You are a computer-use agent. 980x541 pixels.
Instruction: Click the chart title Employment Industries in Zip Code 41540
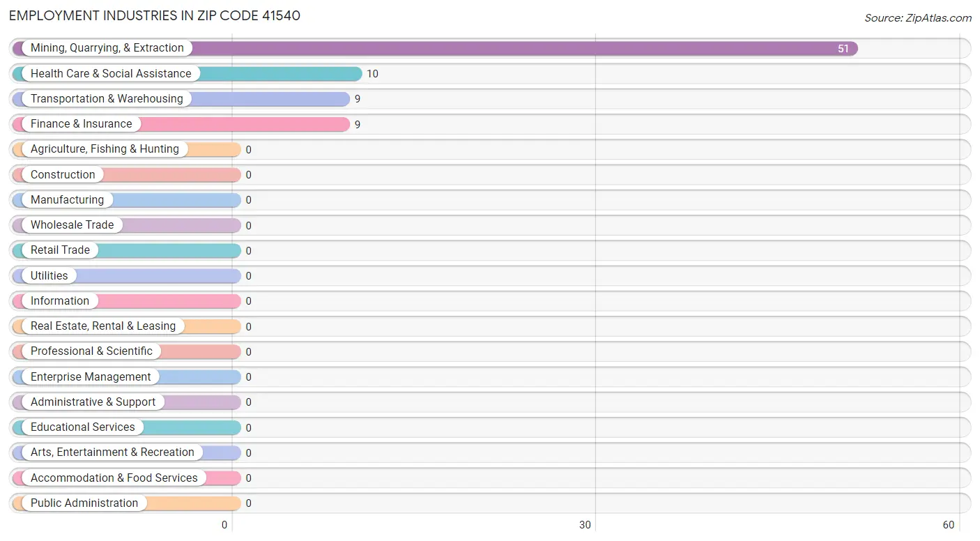point(155,15)
